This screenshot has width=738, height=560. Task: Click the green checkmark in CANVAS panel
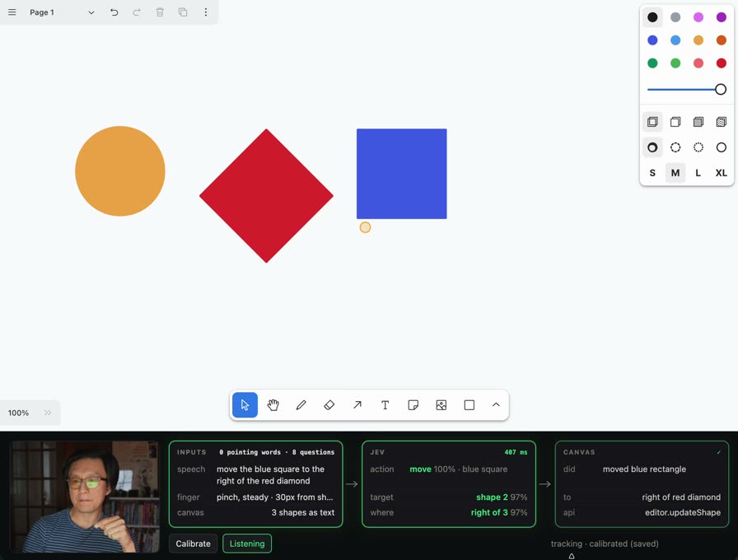(719, 452)
